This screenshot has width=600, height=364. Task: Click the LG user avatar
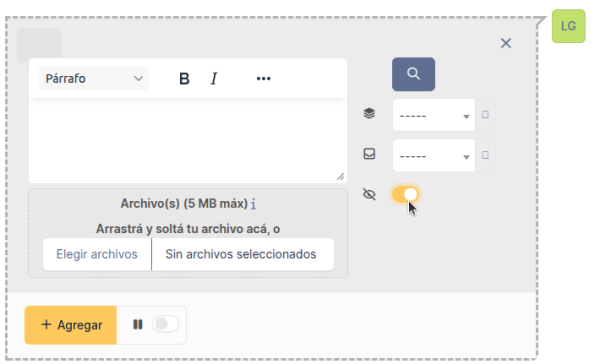coord(569,26)
